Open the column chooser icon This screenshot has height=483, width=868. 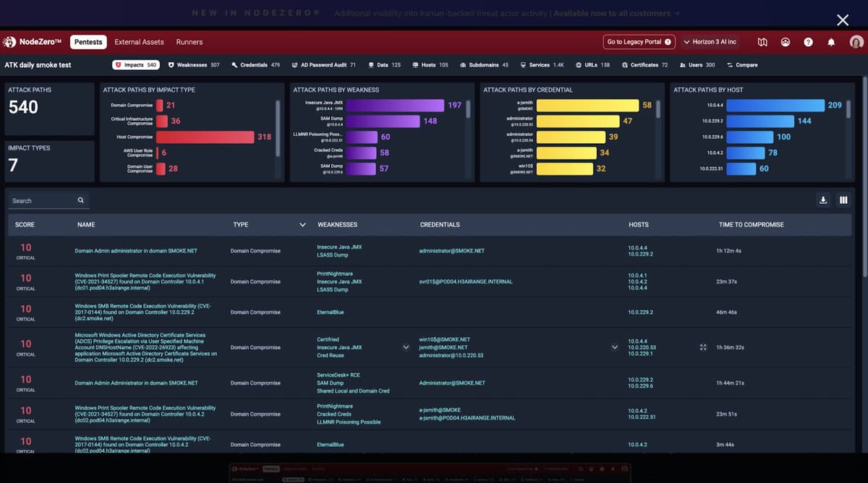843,200
